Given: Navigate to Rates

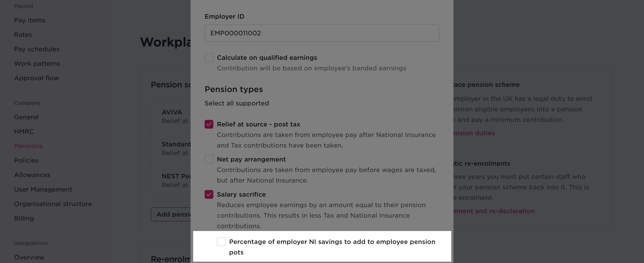Looking at the screenshot, I should [x=23, y=35].
